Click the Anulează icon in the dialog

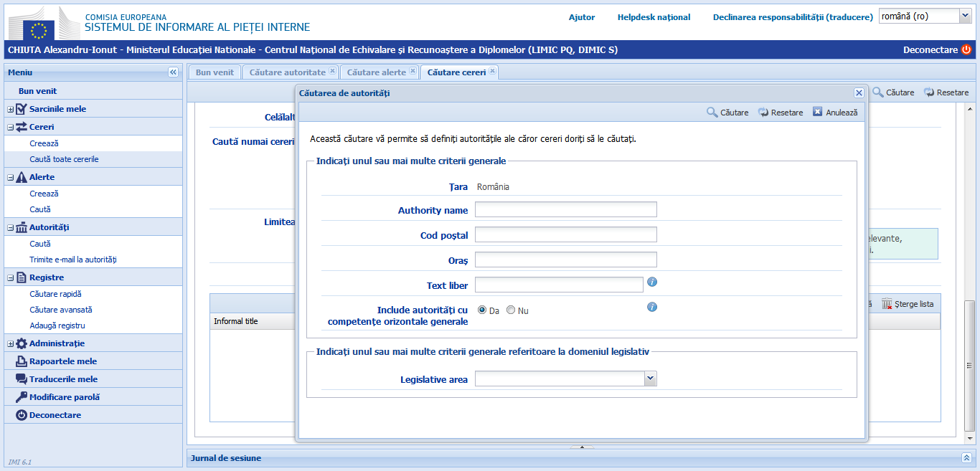tap(817, 113)
